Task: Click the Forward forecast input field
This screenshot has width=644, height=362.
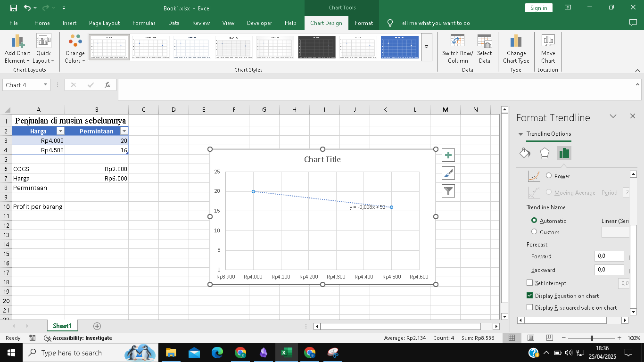Action: point(609,256)
